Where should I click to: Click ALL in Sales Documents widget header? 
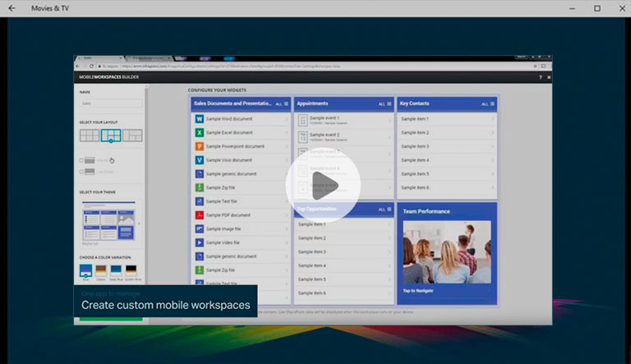(279, 104)
